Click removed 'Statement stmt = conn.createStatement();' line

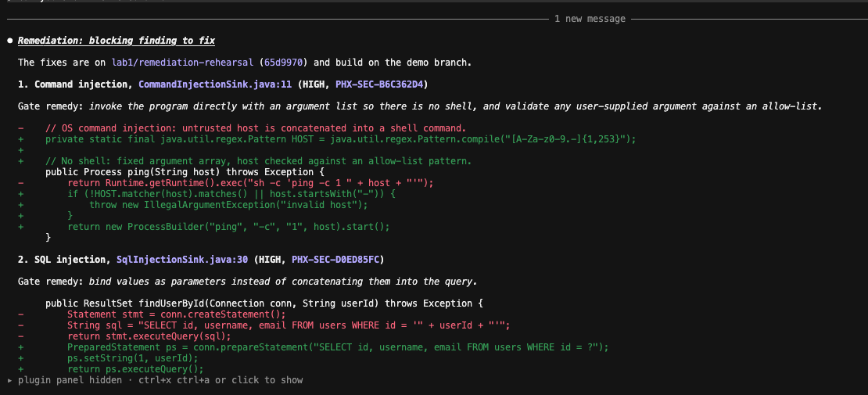click(x=177, y=314)
